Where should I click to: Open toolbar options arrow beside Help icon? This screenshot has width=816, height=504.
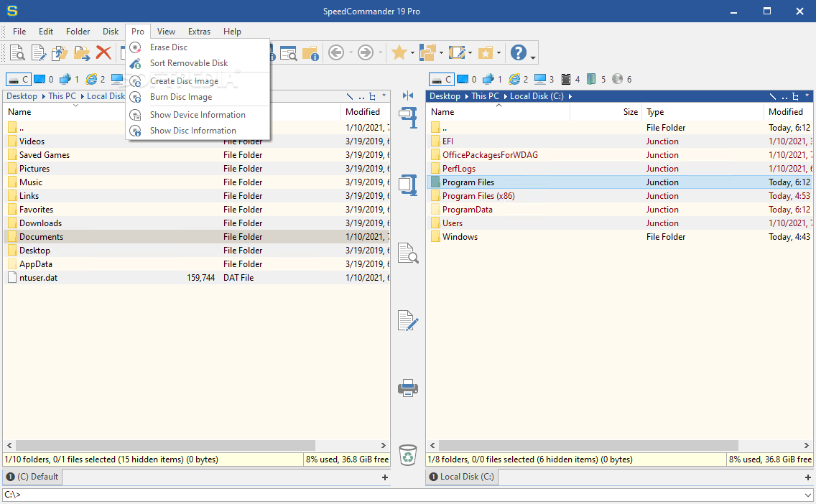click(533, 57)
